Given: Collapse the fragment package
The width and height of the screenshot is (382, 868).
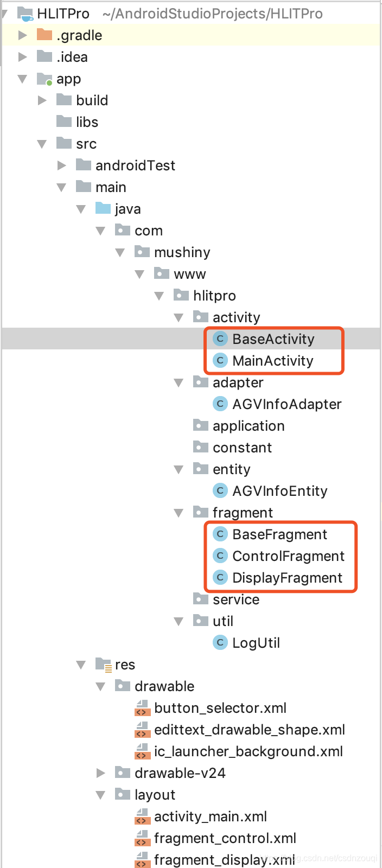Looking at the screenshot, I should pyautogui.click(x=179, y=512).
